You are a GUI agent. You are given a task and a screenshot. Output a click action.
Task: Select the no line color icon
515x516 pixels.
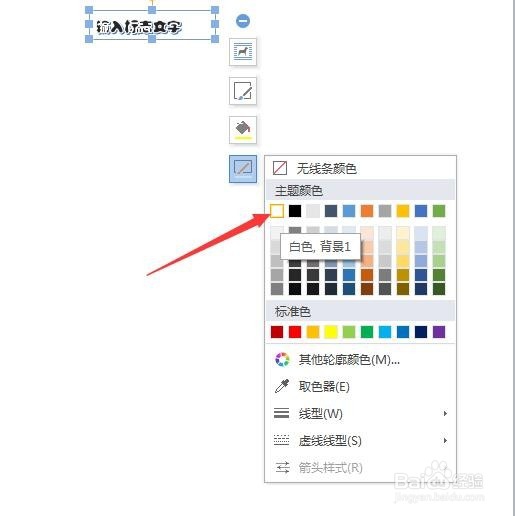point(279,168)
